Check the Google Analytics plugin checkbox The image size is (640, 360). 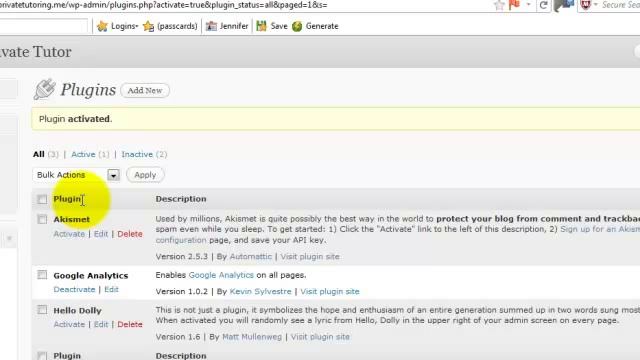pos(42,275)
